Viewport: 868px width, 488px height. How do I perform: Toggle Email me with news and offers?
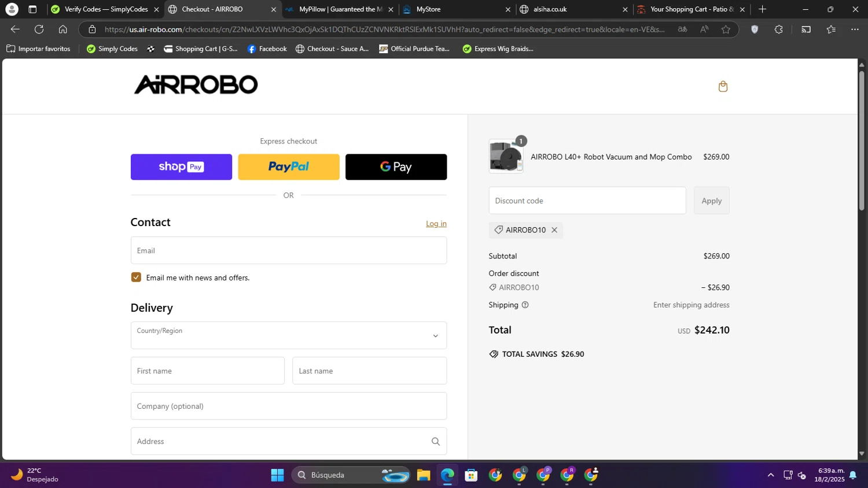pyautogui.click(x=136, y=278)
